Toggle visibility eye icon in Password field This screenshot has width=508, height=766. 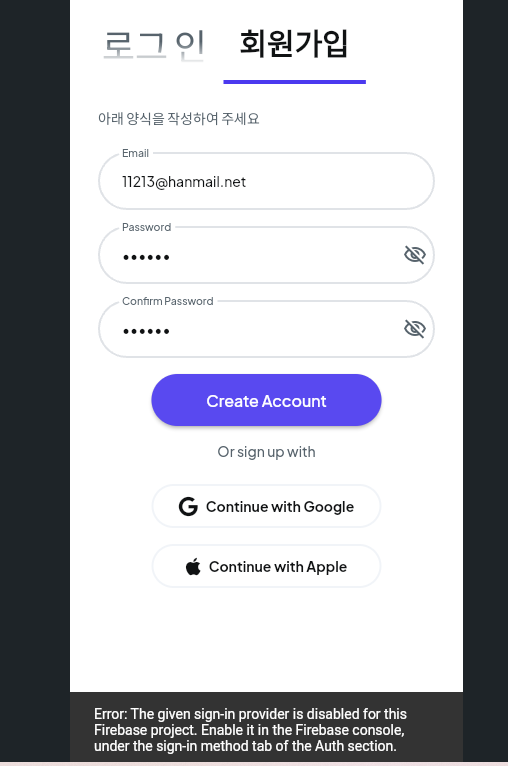(x=415, y=255)
